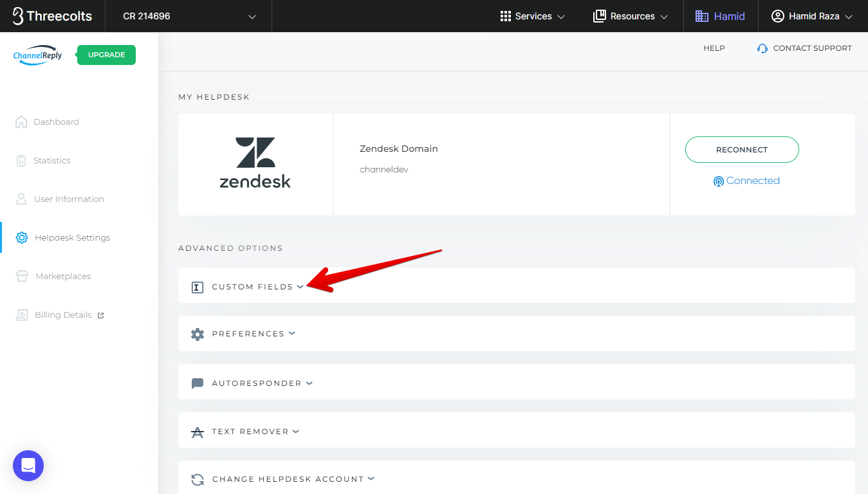Image resolution: width=868 pixels, height=494 pixels.
Task: Expand the Preferences section chevron
Action: coord(292,333)
